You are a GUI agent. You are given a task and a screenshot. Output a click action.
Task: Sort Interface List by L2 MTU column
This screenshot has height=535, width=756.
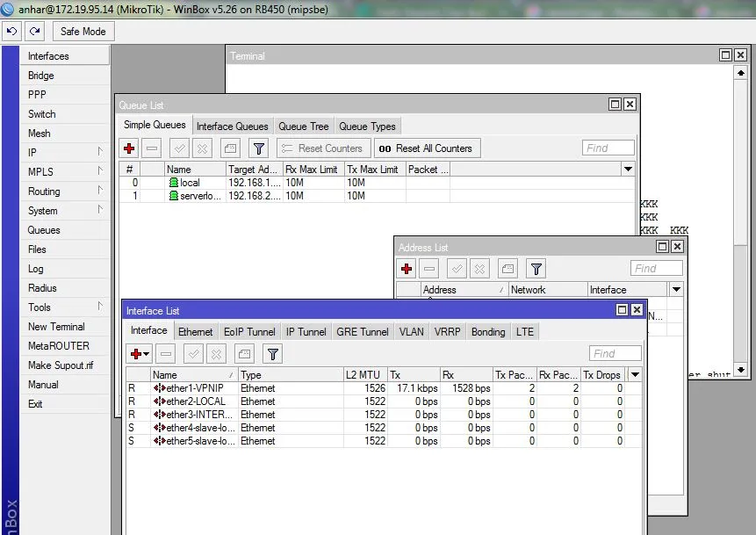365,375
